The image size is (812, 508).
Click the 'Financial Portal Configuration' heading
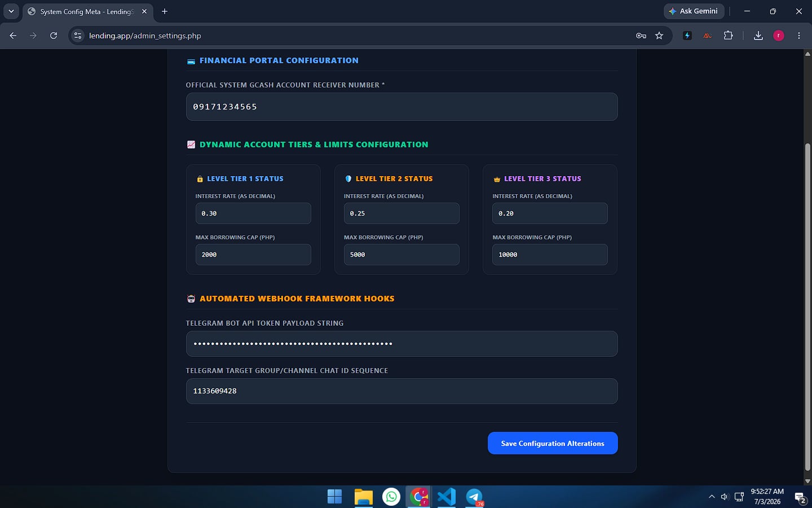(x=279, y=60)
